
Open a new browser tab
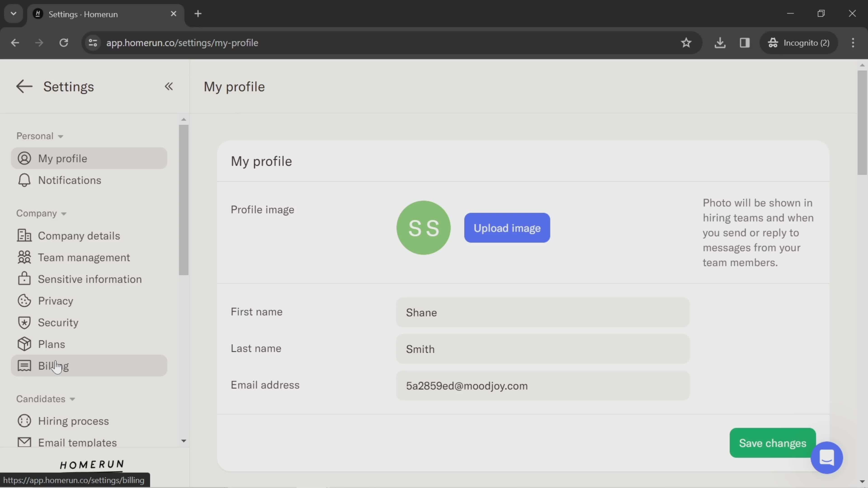click(198, 14)
